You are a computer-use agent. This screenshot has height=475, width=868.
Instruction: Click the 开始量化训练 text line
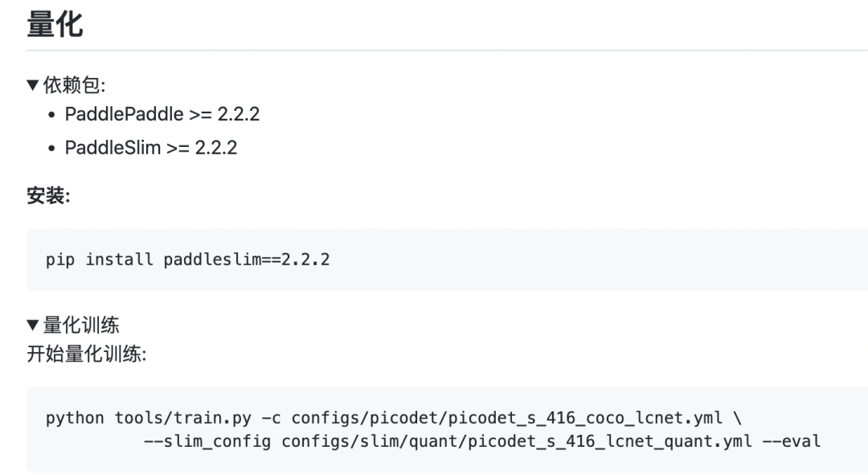pyautogui.click(x=86, y=354)
